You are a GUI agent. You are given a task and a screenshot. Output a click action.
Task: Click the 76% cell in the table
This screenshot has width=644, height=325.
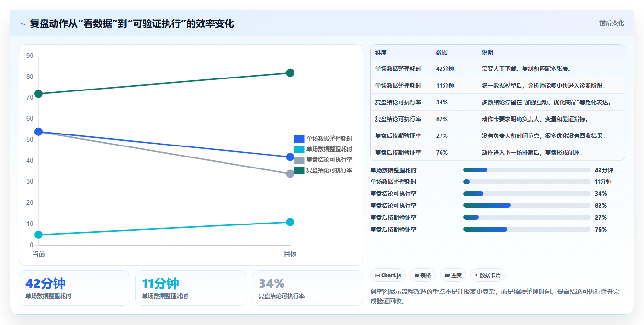(442, 153)
